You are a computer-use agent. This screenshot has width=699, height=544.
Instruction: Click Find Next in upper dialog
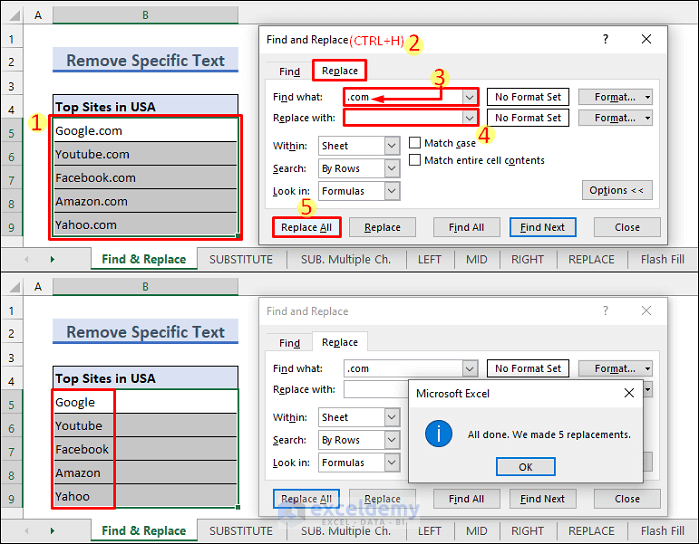pyautogui.click(x=543, y=227)
